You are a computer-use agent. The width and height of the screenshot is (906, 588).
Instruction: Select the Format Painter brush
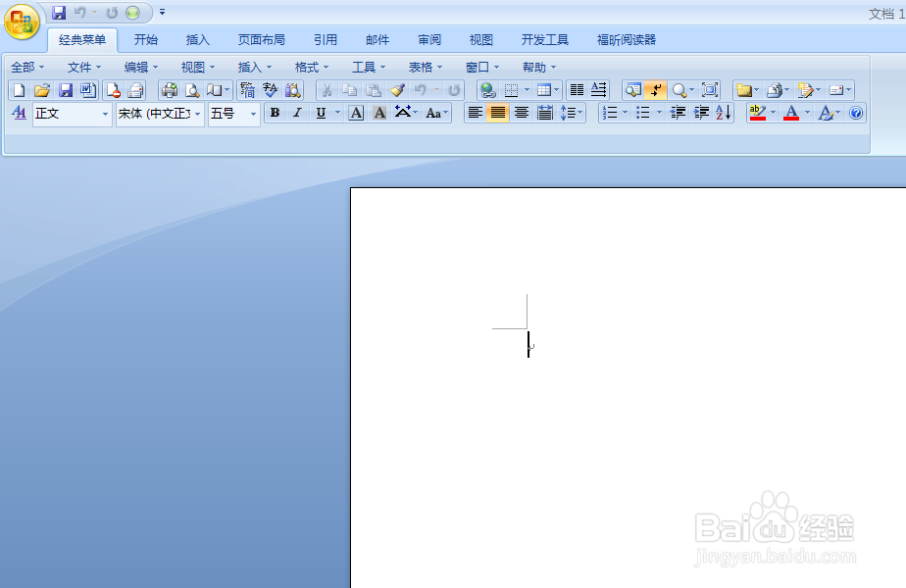click(x=397, y=90)
